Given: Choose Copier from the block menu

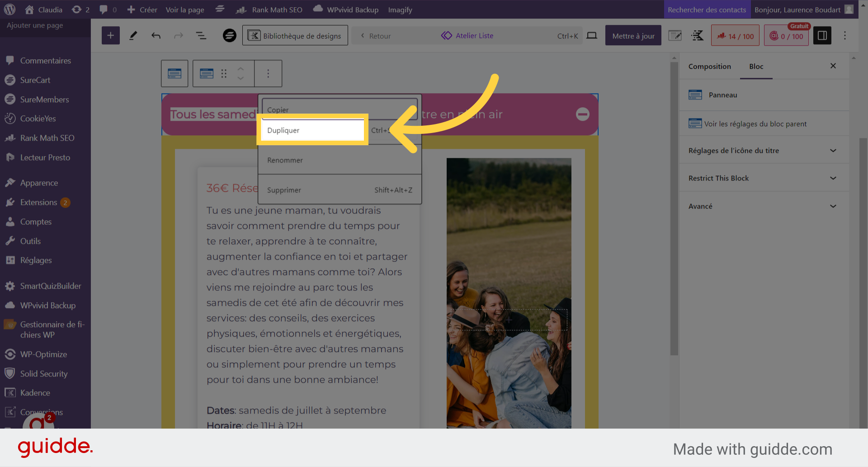Looking at the screenshot, I should (x=340, y=110).
